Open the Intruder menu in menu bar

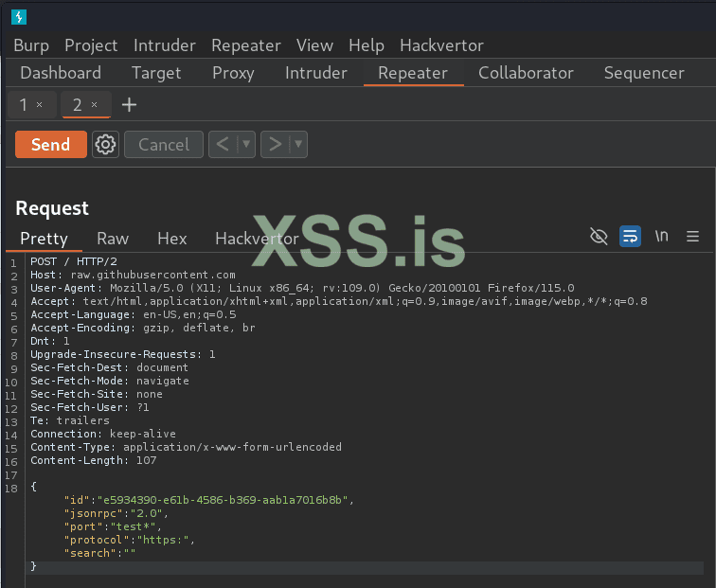coord(165,45)
